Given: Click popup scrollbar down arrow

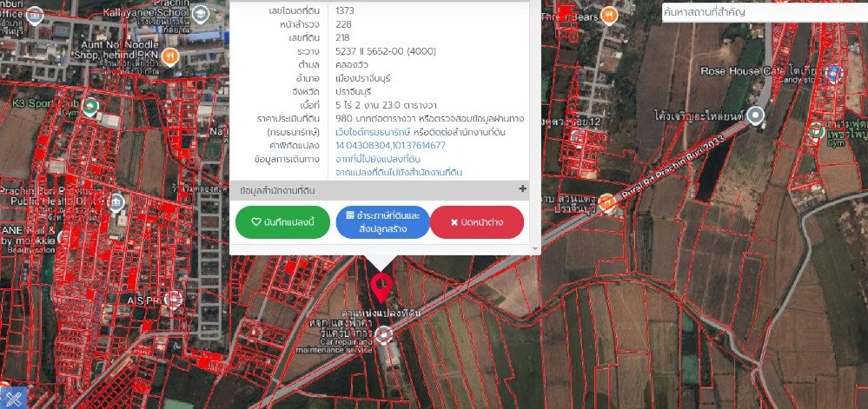Looking at the screenshot, I should click(x=535, y=249).
